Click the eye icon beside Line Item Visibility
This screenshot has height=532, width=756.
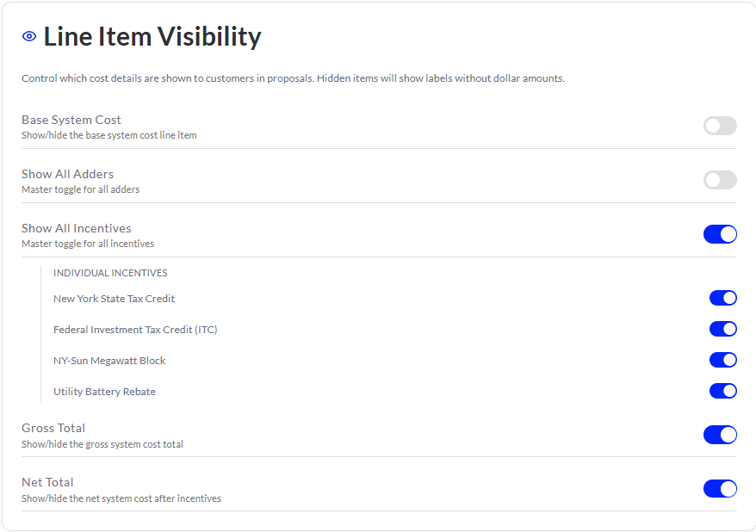pyautogui.click(x=29, y=36)
